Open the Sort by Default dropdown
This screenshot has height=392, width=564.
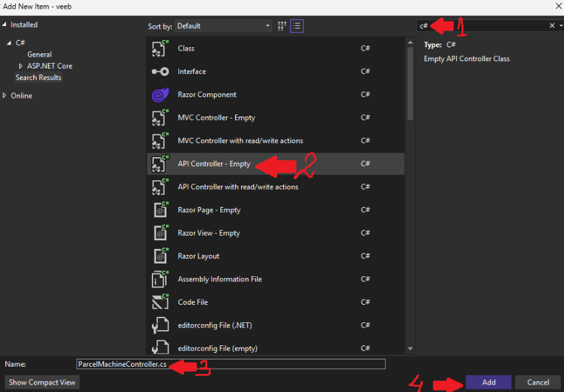pos(223,26)
